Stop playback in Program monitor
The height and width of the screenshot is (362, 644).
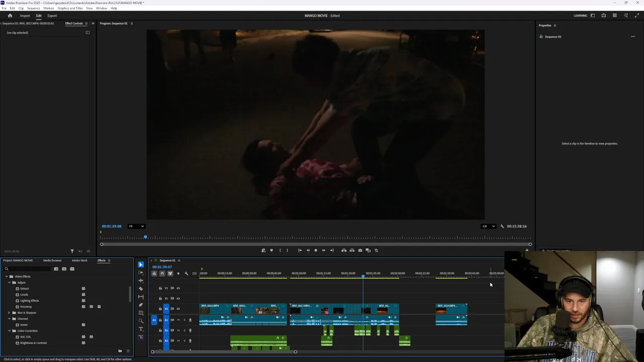point(315,250)
